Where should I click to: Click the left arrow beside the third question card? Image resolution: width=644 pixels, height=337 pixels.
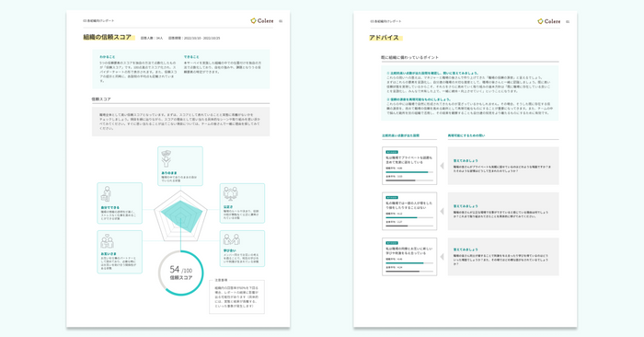(x=442, y=257)
